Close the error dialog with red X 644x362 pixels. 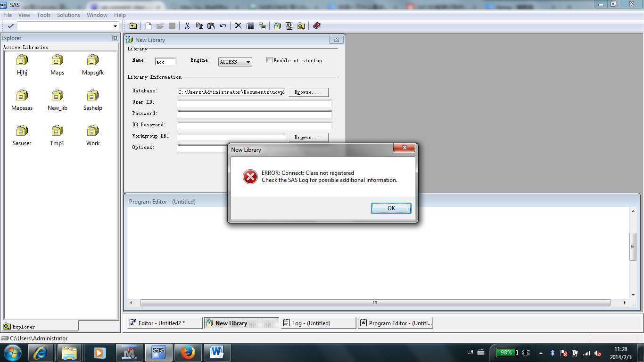[x=404, y=148]
